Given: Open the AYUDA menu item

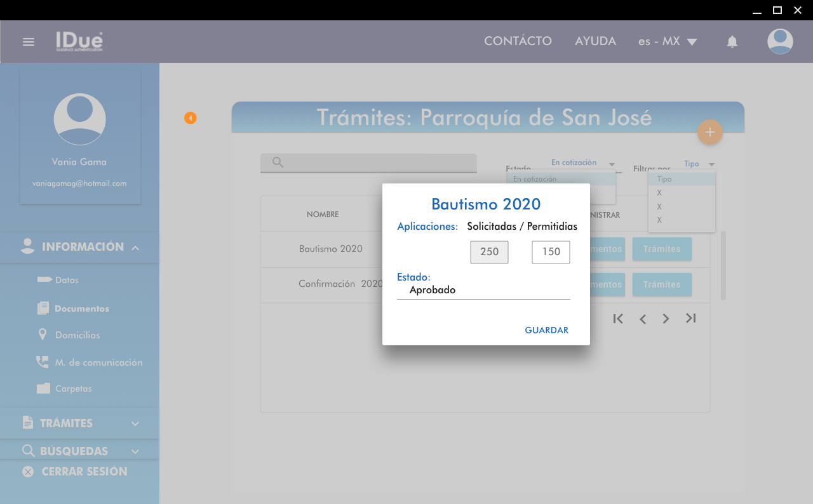Looking at the screenshot, I should pyautogui.click(x=595, y=41).
